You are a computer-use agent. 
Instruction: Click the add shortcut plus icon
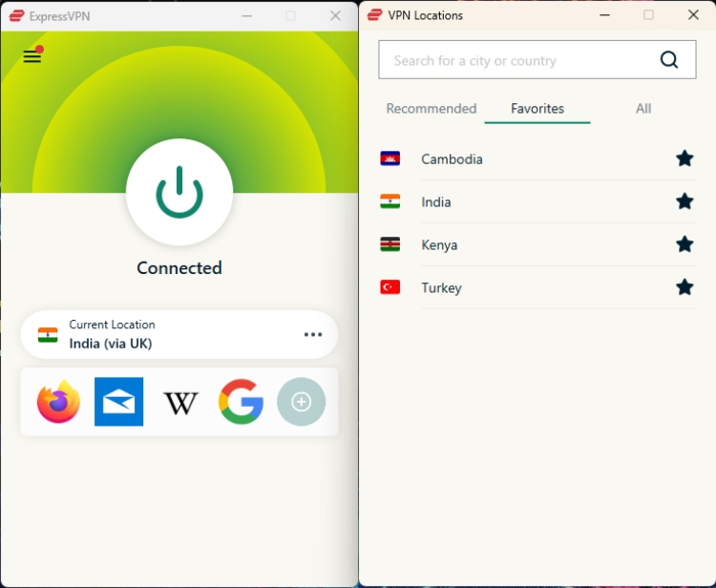[x=302, y=402]
